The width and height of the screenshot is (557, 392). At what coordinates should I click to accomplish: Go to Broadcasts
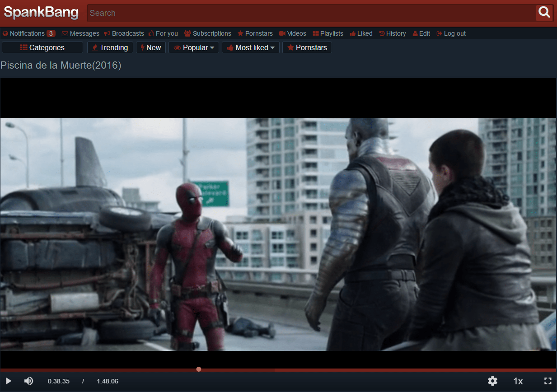(123, 33)
